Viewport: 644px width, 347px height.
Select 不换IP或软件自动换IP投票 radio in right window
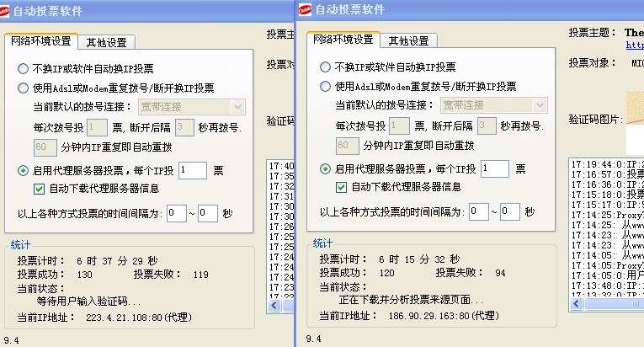[325, 67]
